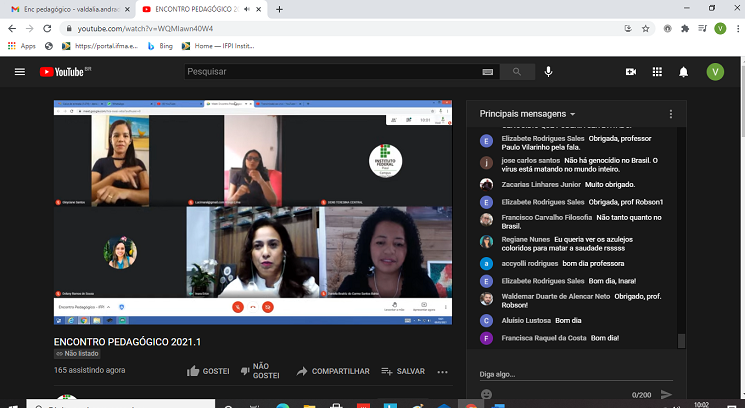Viewport: 745px width, 408px height.
Task: Click the thumbs up GOSTEI button
Action: [208, 371]
